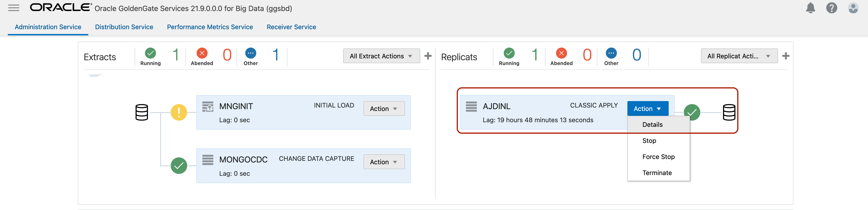Open the help question mark icon

[831, 8]
